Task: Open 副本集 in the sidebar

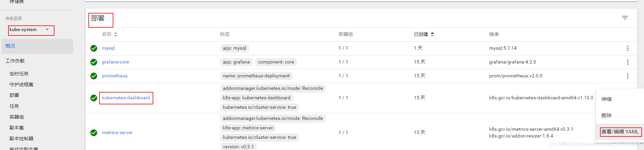Action: click(17, 128)
